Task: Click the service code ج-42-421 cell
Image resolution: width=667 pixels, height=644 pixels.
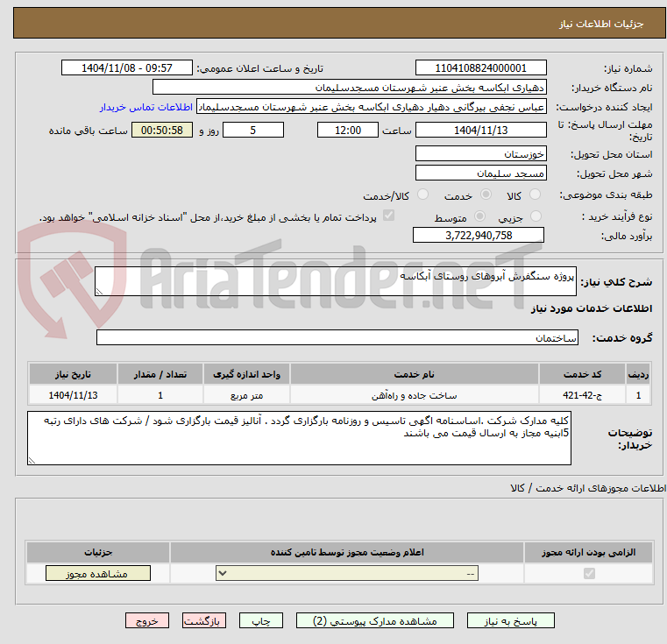Action: click(x=581, y=395)
